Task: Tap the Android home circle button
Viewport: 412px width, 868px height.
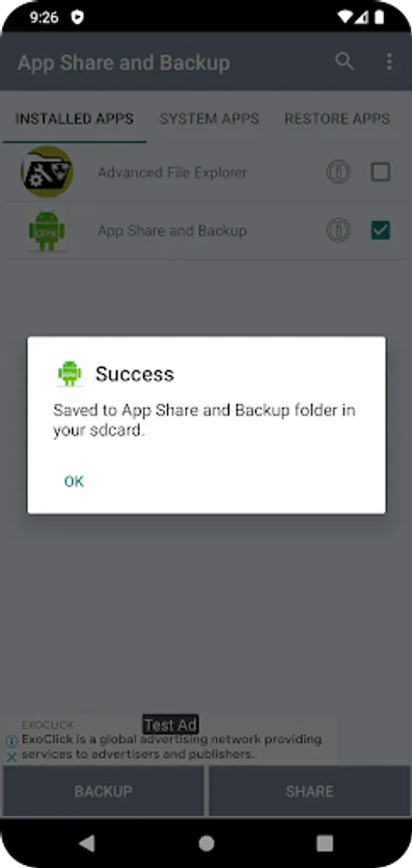Action: click(x=206, y=843)
